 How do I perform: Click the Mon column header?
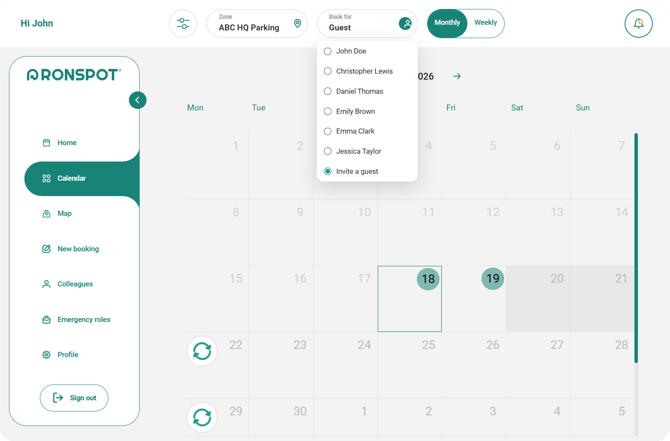[x=195, y=108]
